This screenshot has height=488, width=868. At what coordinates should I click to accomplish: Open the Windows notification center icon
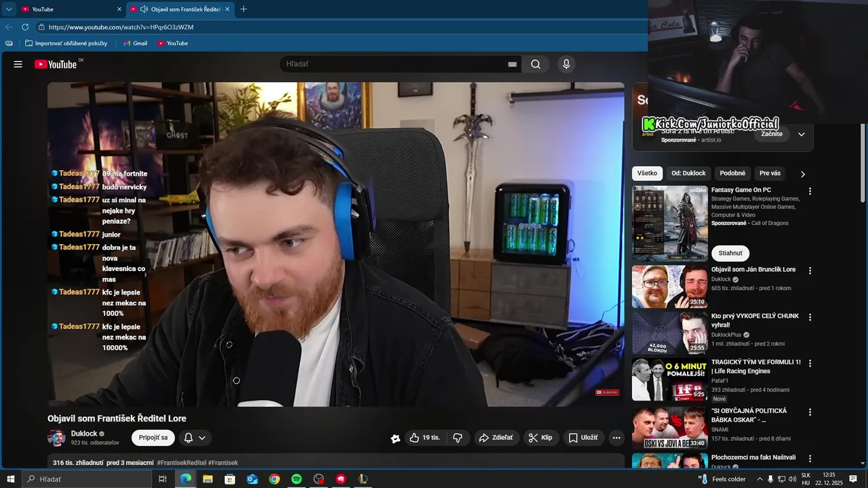(853, 479)
